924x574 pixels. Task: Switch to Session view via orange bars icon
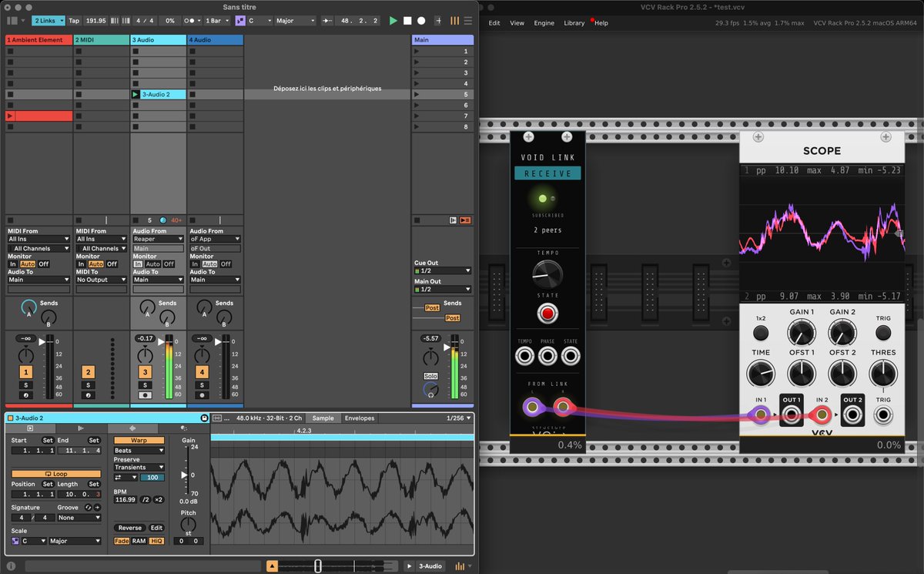click(454, 21)
